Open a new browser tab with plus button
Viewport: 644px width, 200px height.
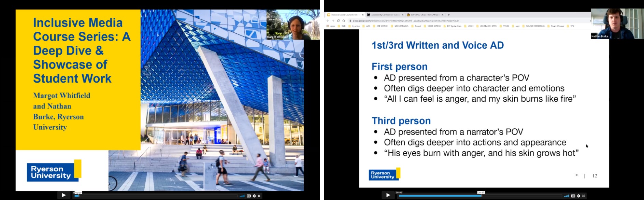(449, 15)
